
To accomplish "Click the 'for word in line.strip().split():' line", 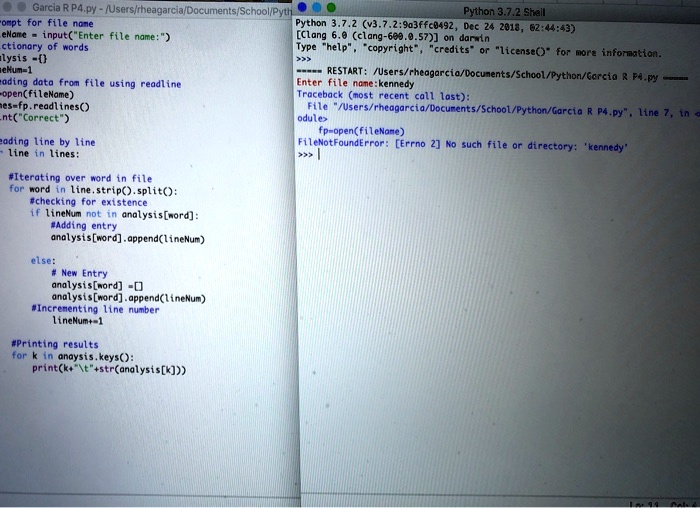I will (x=93, y=190).
